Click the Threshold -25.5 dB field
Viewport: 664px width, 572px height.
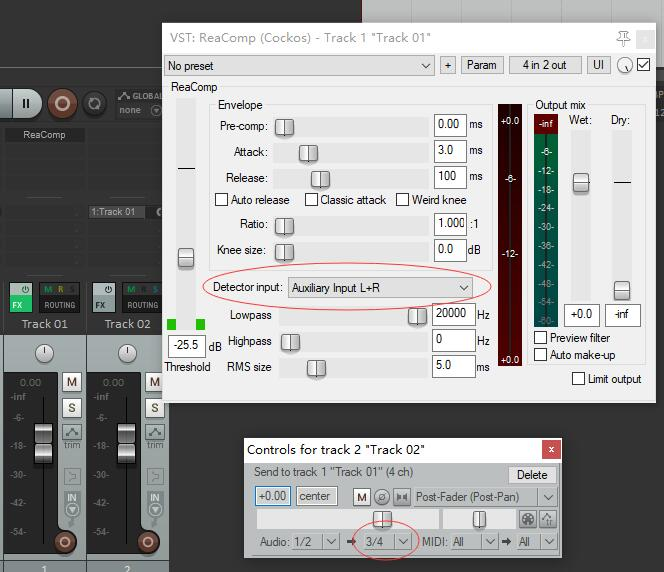click(x=187, y=345)
